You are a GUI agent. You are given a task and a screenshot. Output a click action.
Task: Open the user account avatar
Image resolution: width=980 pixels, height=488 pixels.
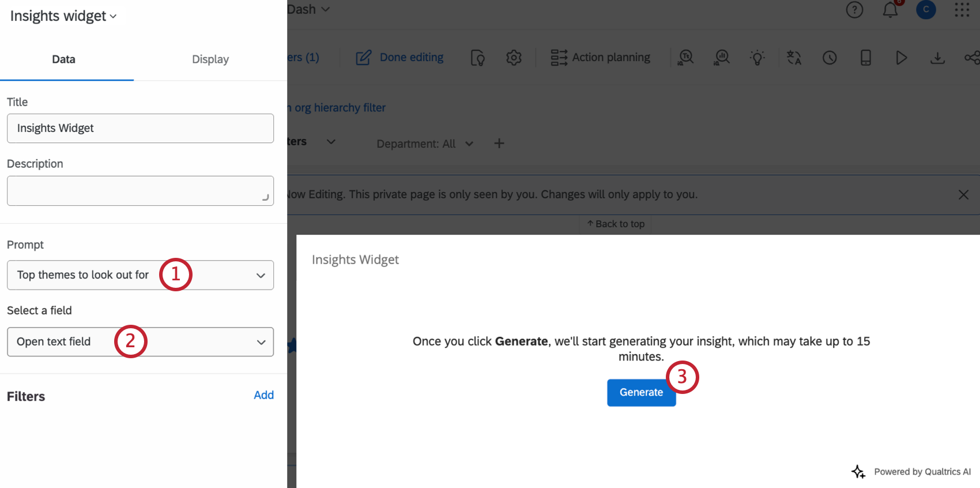pyautogui.click(x=926, y=9)
